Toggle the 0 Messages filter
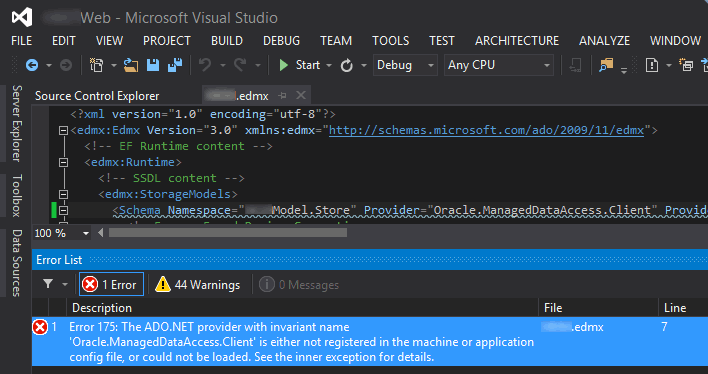This screenshot has width=708, height=374. coord(299,285)
